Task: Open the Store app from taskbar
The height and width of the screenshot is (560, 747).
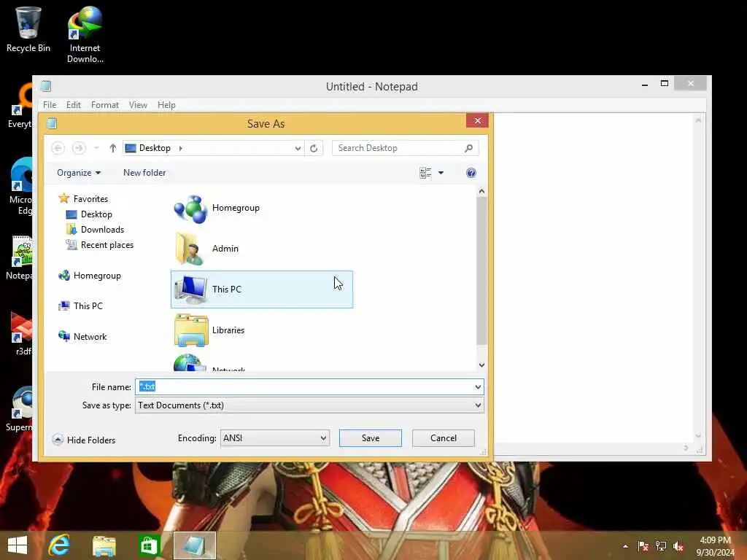Action: coord(149,545)
